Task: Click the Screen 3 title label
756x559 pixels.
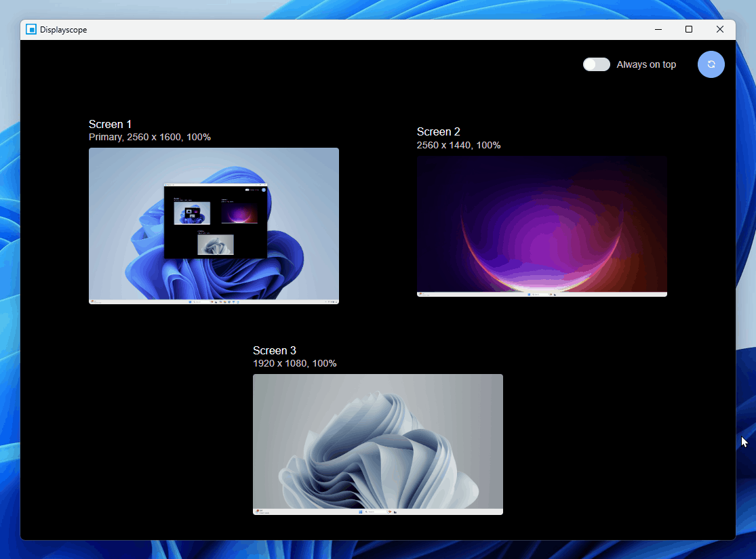Action: [x=275, y=350]
